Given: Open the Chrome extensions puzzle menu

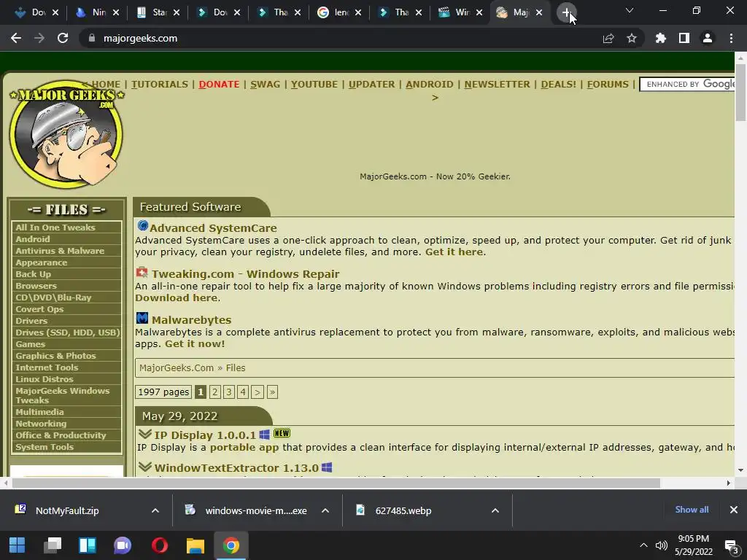Looking at the screenshot, I should coord(661,38).
